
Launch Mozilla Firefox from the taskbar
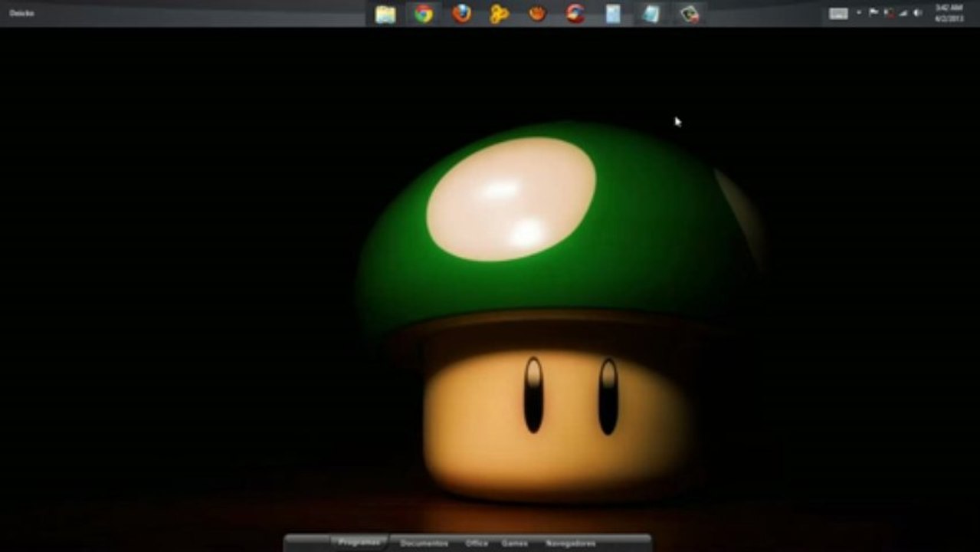point(461,14)
